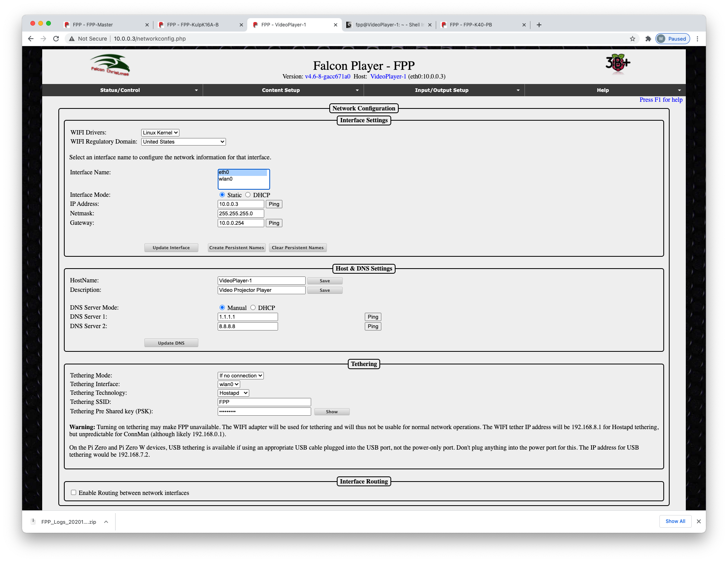
Task: Click the Update Interface button
Action: [171, 247]
